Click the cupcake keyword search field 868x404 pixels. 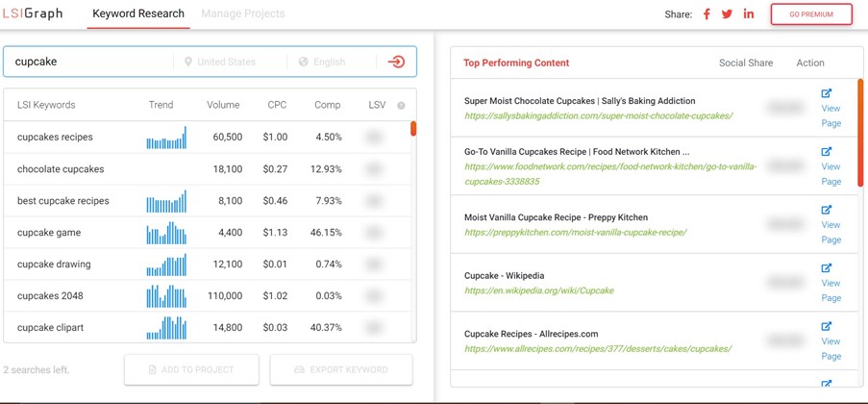tap(87, 62)
